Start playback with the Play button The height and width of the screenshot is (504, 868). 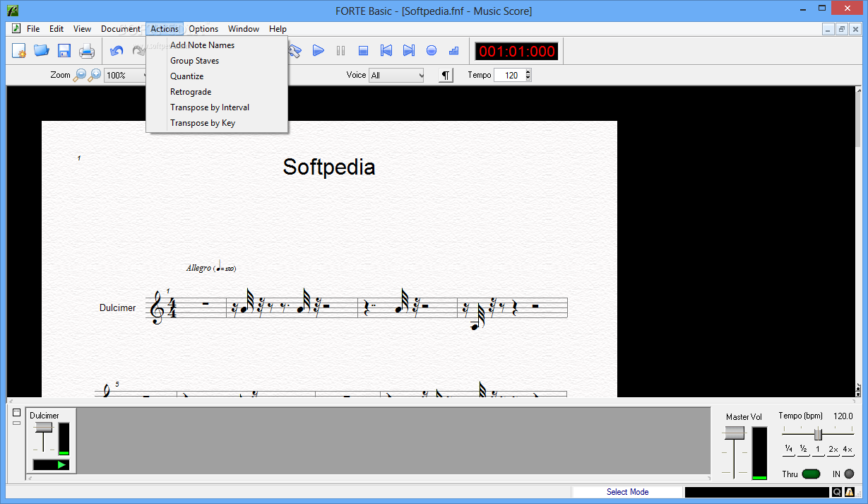[x=319, y=51]
